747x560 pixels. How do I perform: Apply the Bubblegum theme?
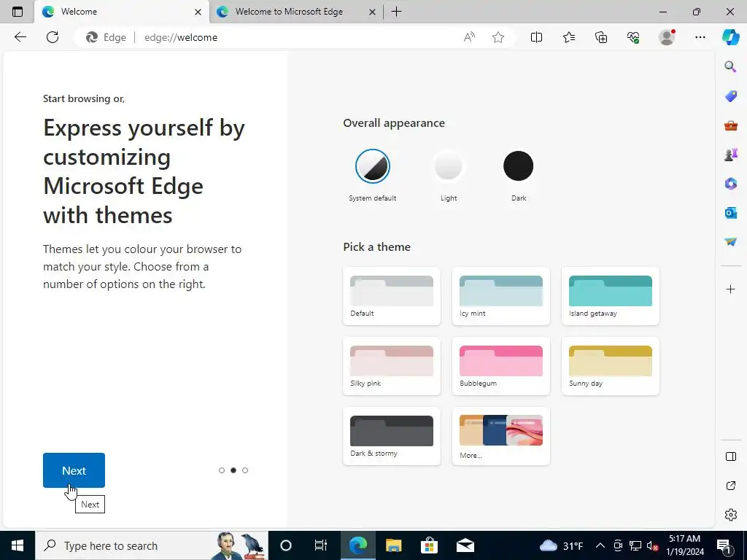500,366
